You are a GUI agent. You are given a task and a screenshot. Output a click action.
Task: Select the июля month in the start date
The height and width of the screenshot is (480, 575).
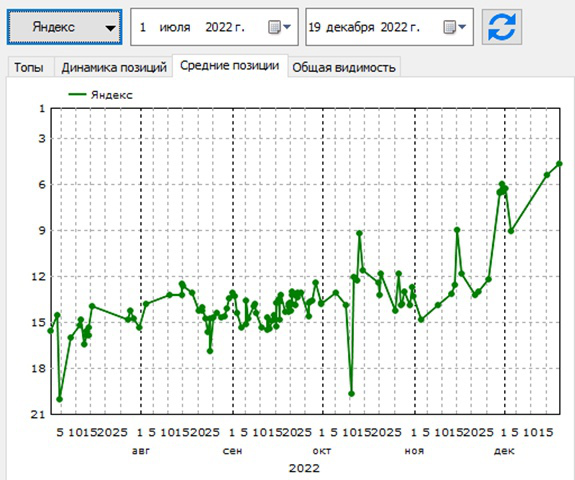175,27
